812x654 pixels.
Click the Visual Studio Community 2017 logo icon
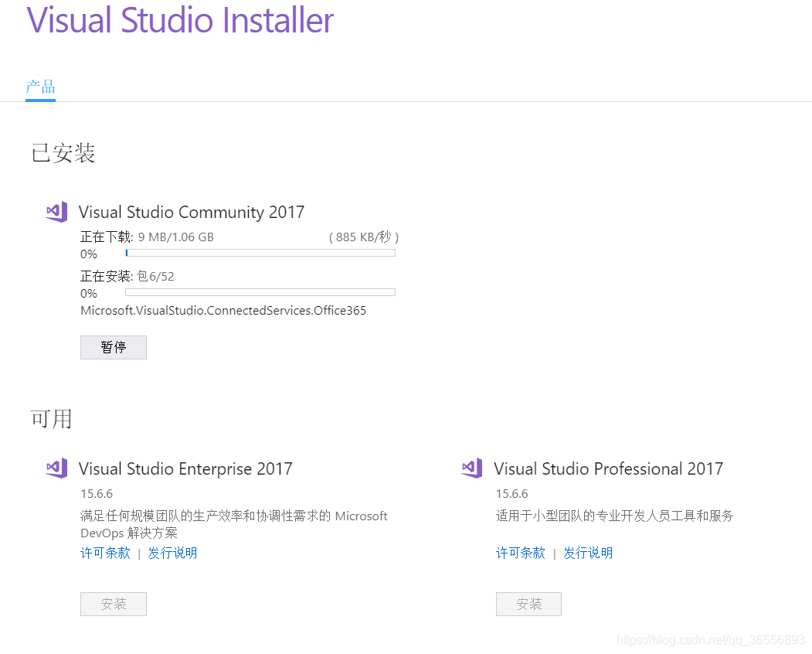pos(56,212)
